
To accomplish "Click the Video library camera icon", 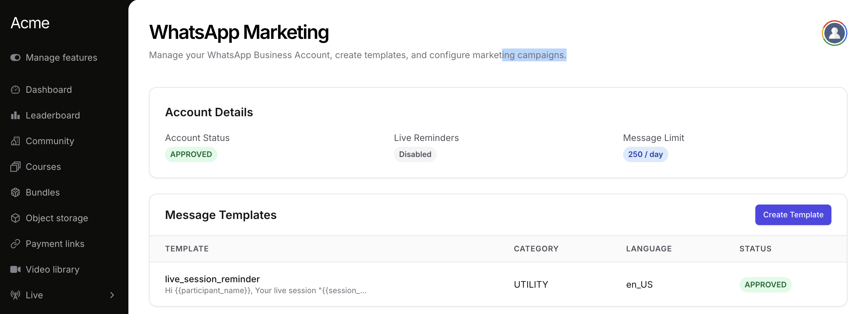I will [15, 269].
